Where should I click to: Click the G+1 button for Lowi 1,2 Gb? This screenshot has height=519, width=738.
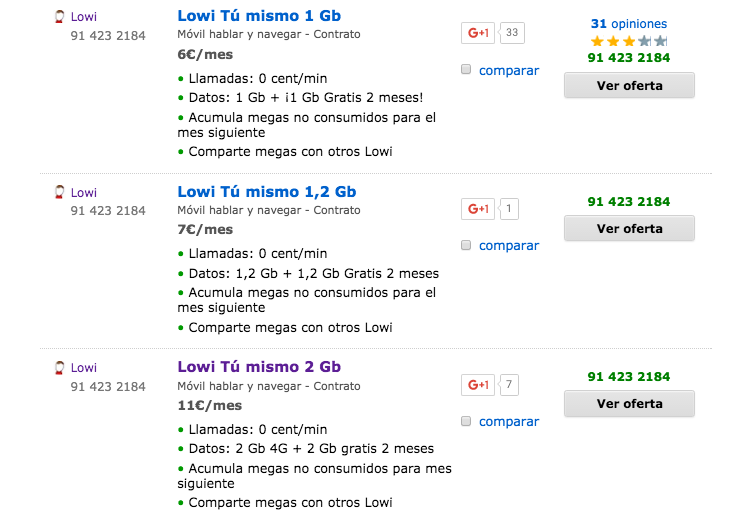pyautogui.click(x=478, y=209)
